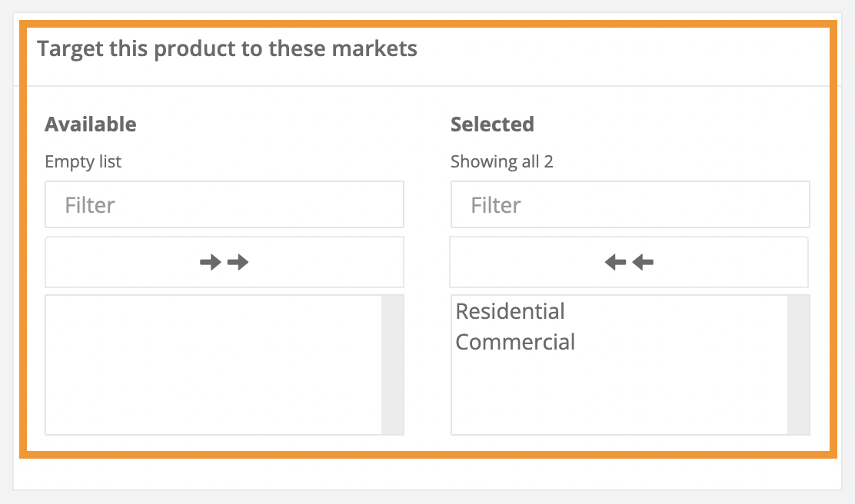This screenshot has height=504, width=855.
Task: Select the Commercial market entry
Action: [x=515, y=342]
